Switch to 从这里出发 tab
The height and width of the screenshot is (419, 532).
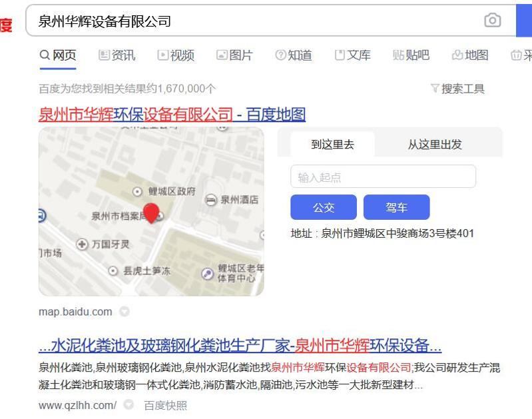click(435, 145)
